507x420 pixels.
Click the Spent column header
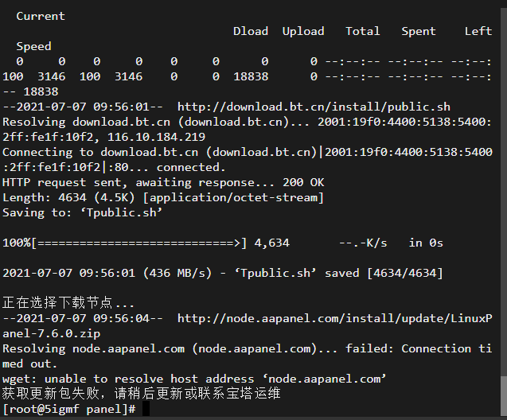pyautogui.click(x=419, y=31)
